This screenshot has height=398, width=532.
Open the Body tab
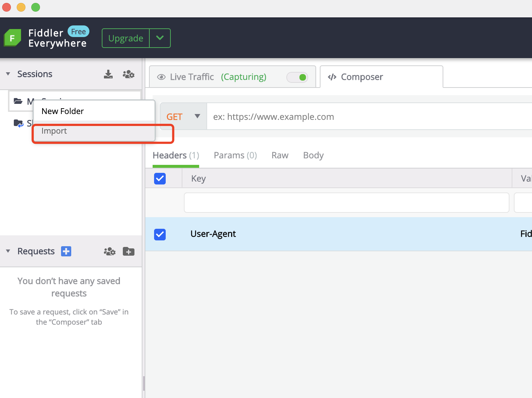pyautogui.click(x=313, y=155)
